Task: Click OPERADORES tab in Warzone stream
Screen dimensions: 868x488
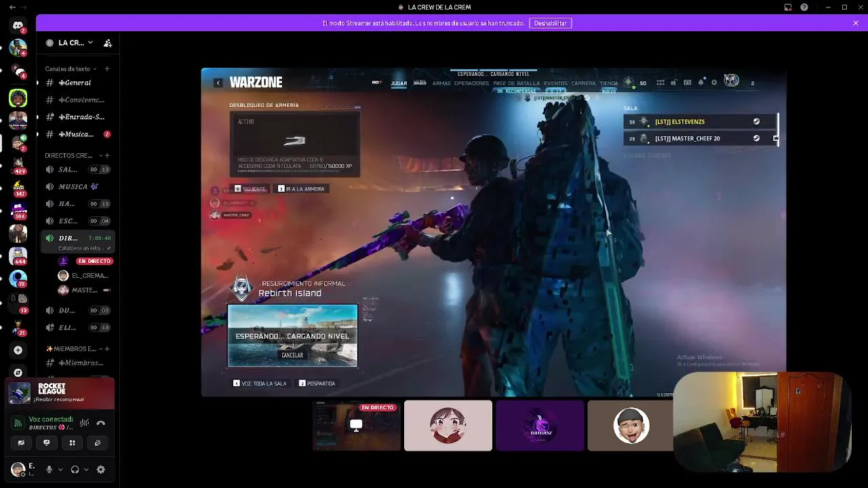Action: point(471,83)
